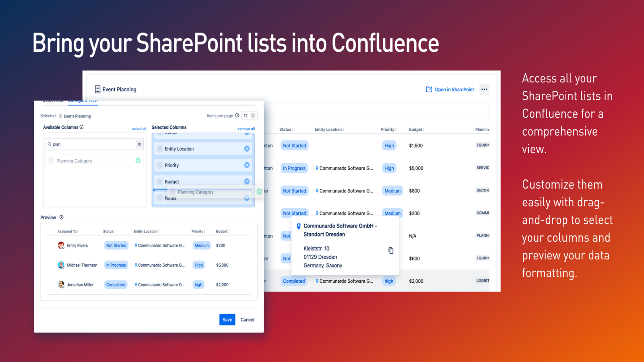Click the drag handle on Entity Location
This screenshot has height=362, width=644.
point(159,149)
